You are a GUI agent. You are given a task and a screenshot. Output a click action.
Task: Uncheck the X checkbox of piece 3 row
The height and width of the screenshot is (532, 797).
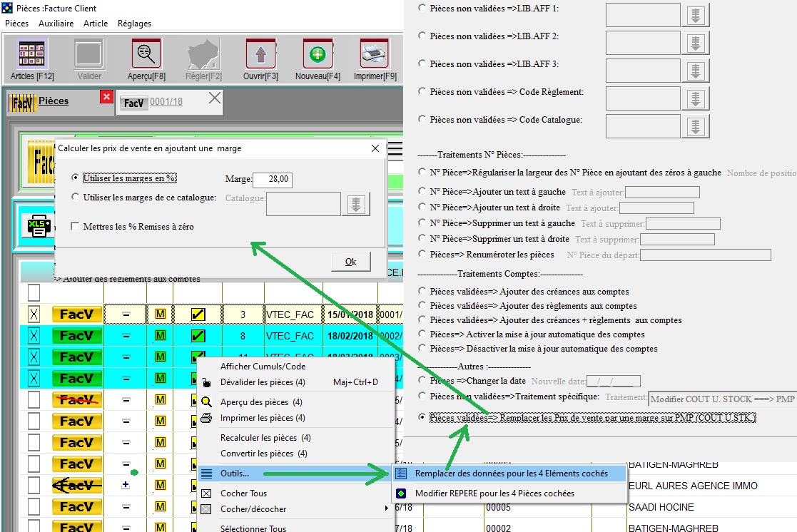coord(34,314)
